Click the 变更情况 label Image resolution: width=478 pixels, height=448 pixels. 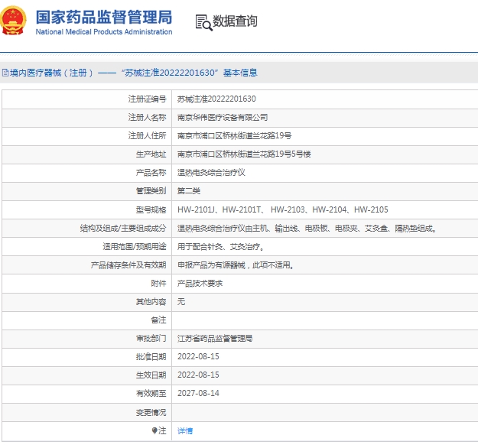151,412
